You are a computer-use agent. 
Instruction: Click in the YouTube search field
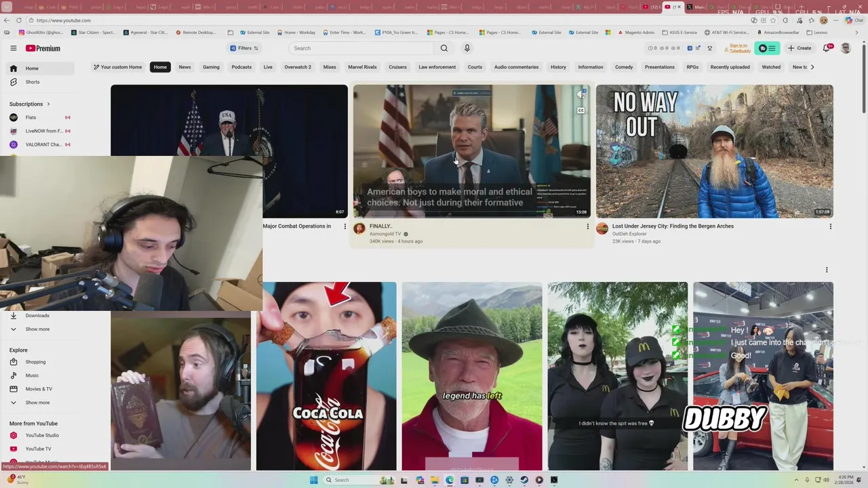pyautogui.click(x=361, y=48)
